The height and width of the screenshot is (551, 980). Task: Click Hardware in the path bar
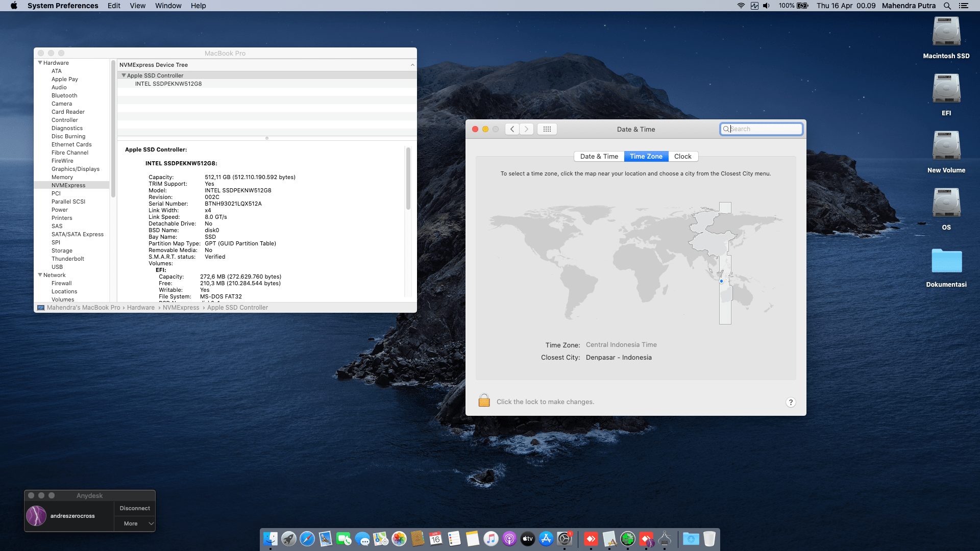[x=141, y=308]
